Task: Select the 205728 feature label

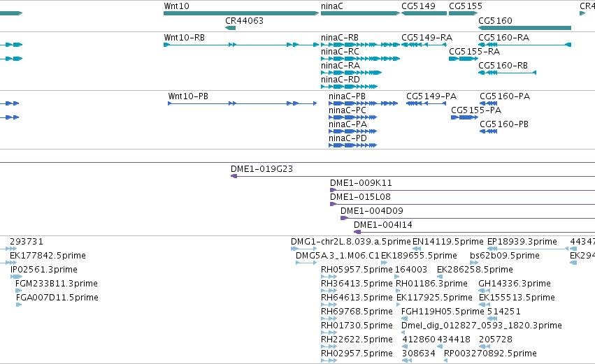Action: [x=496, y=340]
